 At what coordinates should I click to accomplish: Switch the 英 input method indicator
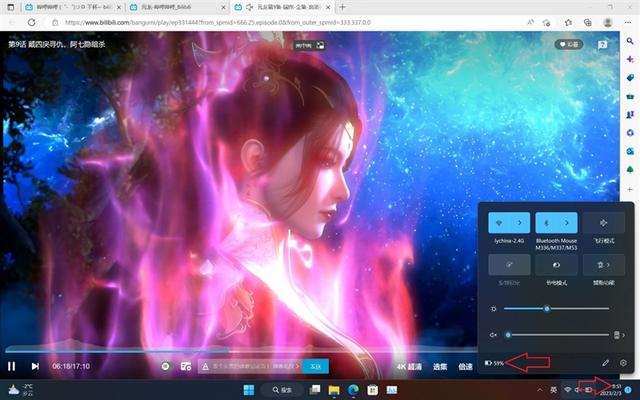click(x=553, y=390)
